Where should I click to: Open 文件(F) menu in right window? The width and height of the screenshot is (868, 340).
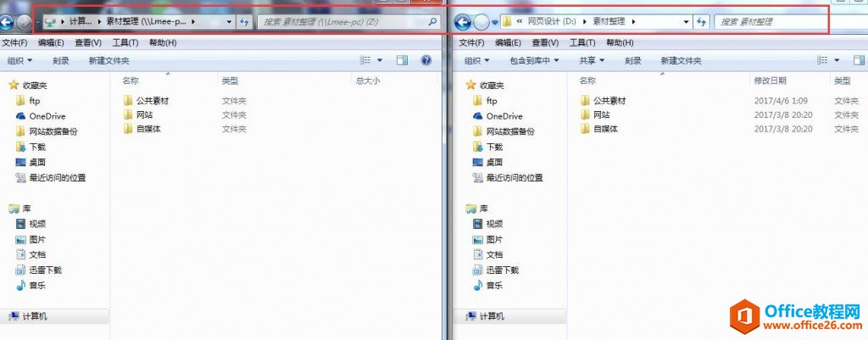(x=472, y=42)
